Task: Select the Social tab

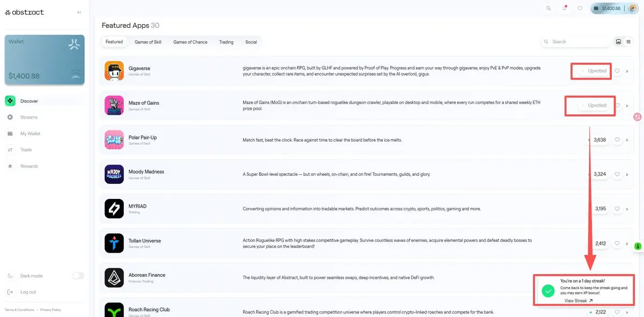Action: [251, 42]
